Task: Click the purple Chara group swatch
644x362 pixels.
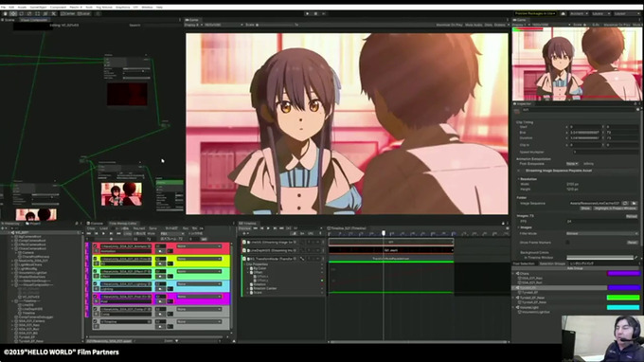Action: point(623,273)
